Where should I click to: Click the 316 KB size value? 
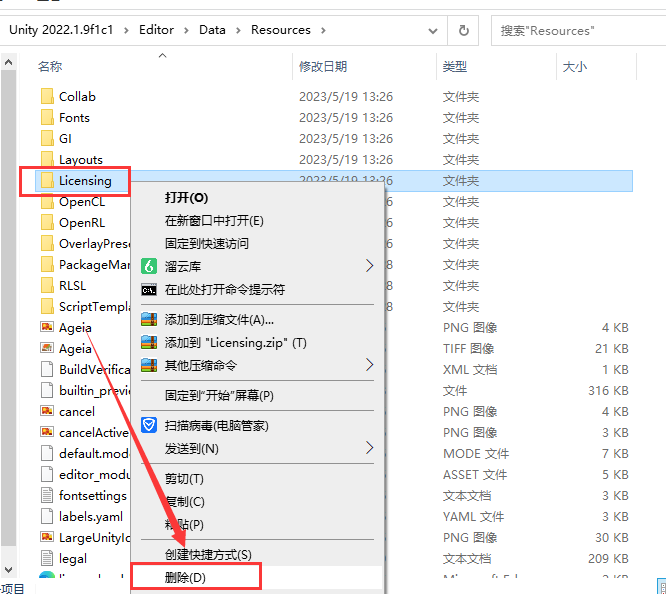coord(608,390)
